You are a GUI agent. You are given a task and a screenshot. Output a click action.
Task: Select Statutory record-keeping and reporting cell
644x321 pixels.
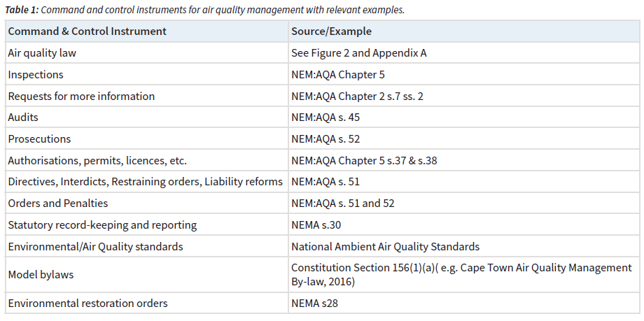click(x=102, y=225)
